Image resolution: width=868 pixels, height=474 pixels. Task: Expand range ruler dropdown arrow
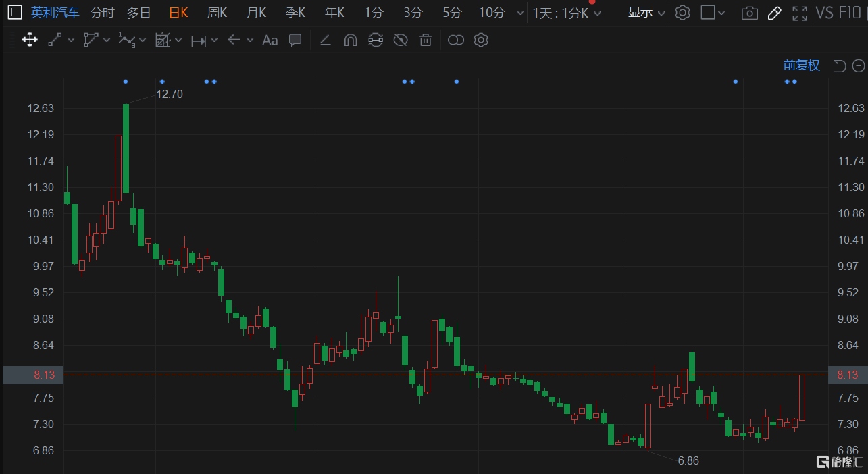[214, 41]
